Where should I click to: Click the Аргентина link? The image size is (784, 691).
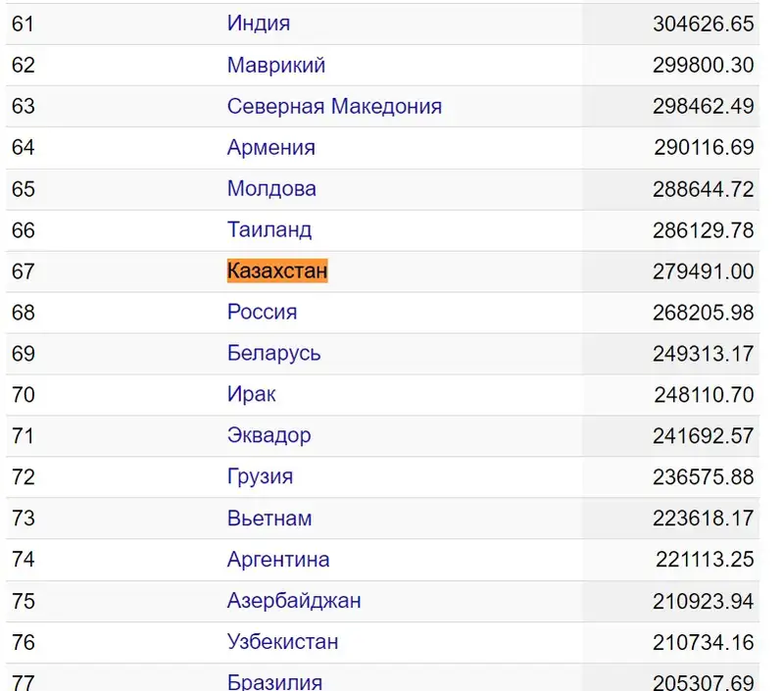(278, 560)
